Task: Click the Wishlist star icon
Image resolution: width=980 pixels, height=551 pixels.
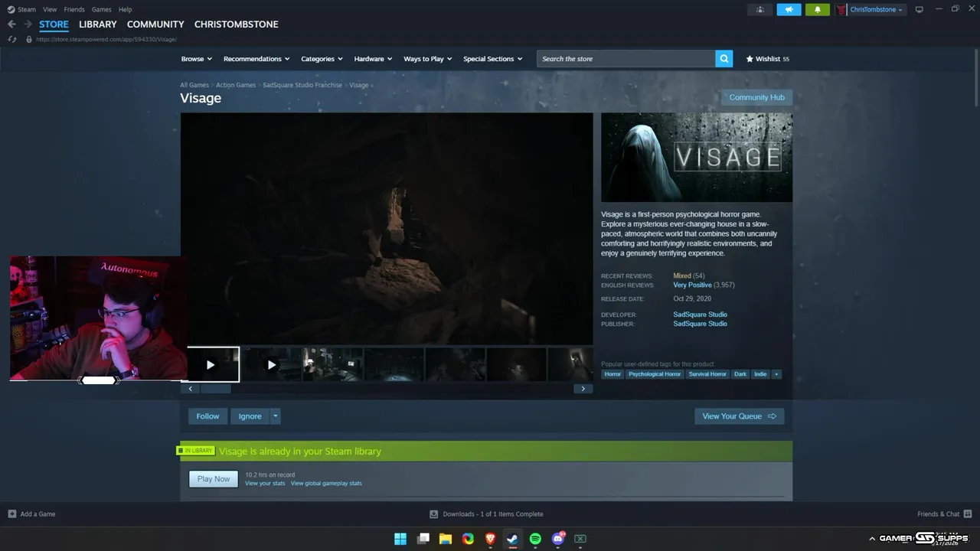Action: tap(750, 59)
